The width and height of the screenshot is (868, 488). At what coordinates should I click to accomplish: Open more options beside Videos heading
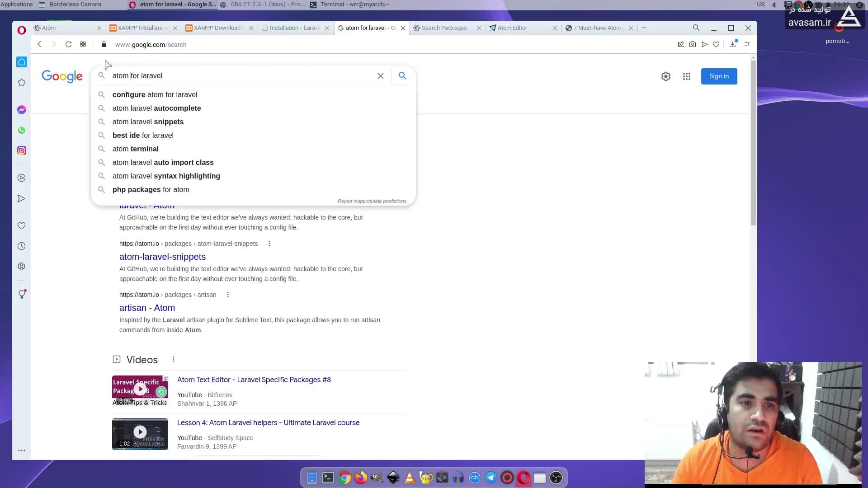coord(174,360)
